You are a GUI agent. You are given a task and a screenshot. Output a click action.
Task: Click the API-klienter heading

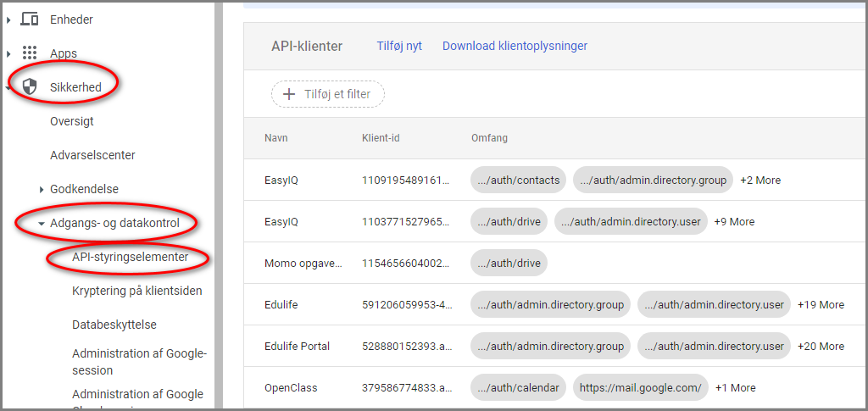click(307, 47)
